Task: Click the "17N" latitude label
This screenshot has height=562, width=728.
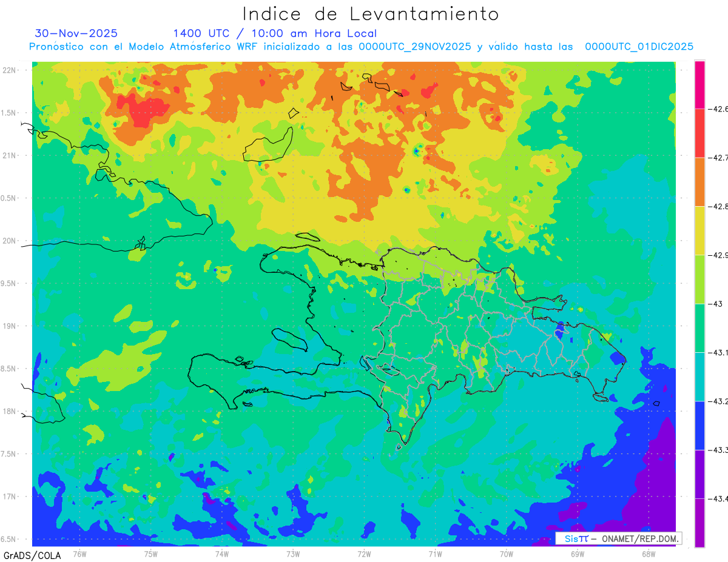Action: pos(10,497)
